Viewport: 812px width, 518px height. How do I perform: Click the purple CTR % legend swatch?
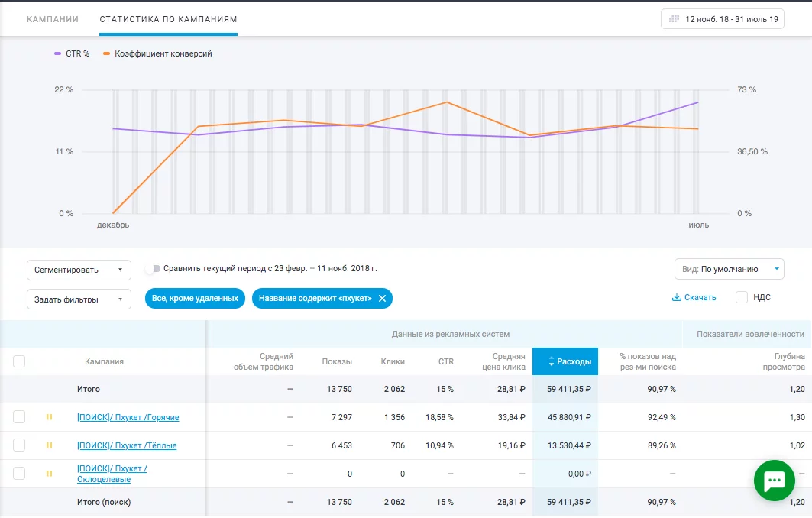click(58, 54)
